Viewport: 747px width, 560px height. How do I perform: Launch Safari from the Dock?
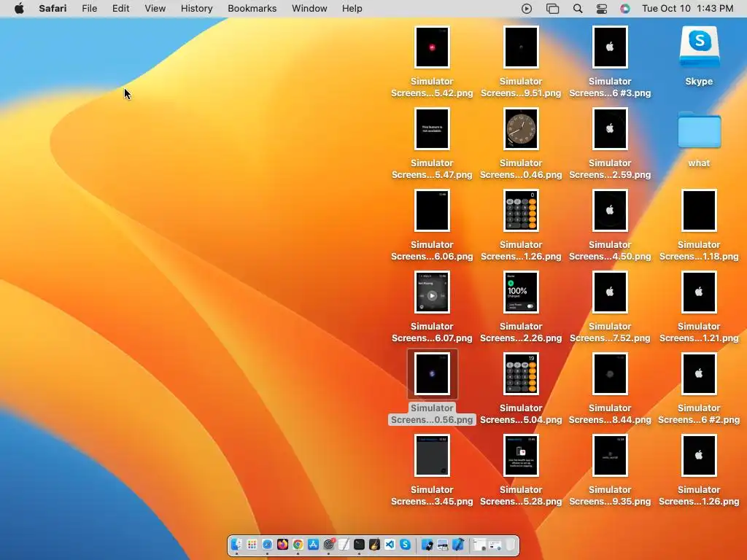coord(267,544)
